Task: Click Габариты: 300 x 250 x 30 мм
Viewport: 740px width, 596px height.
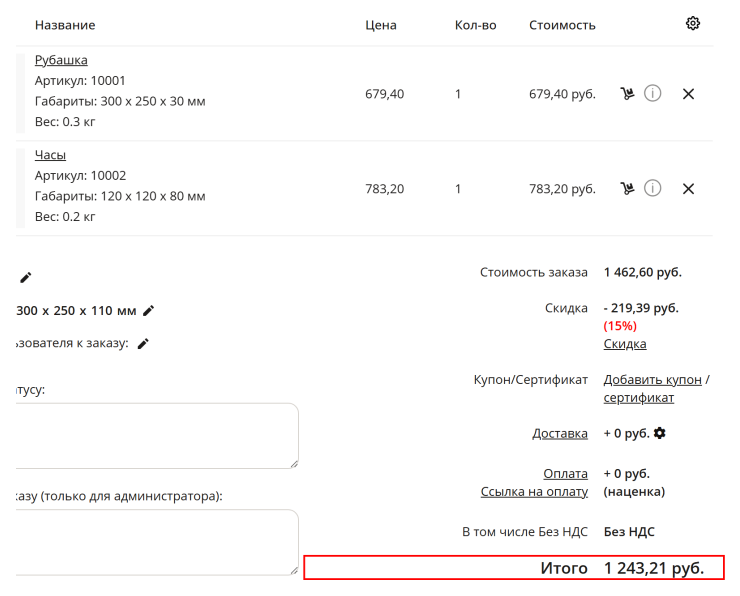Action: 120,101
